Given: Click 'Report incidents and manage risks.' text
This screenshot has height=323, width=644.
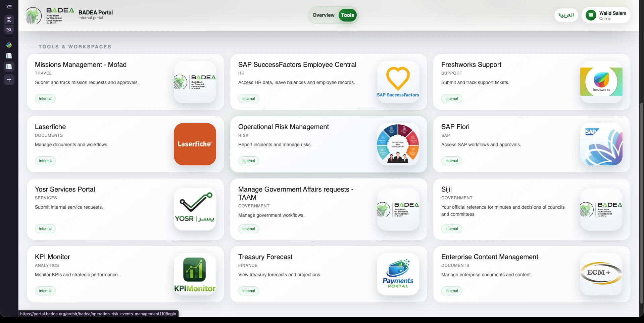Looking at the screenshot, I should point(275,145).
